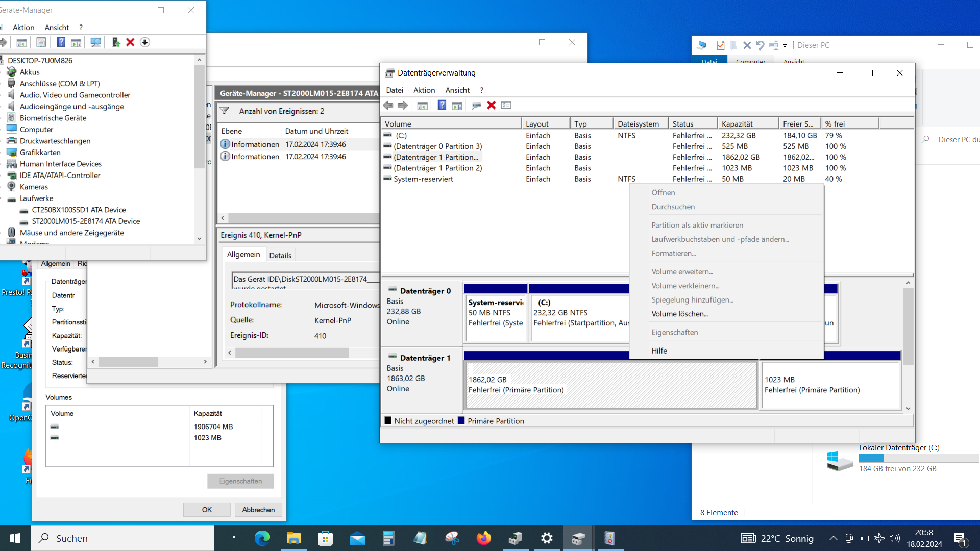Click the update device driver icon
980x551 pixels.
pos(116,42)
